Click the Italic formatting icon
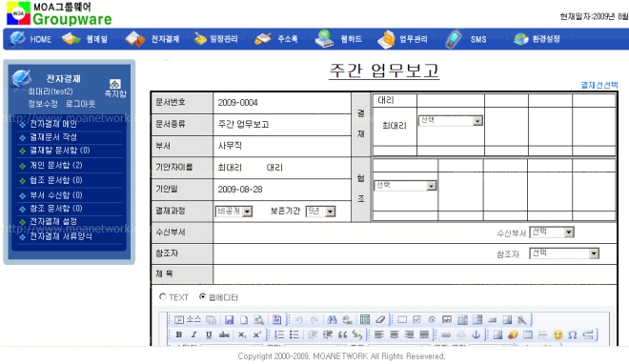Image resolution: width=629 pixels, height=364 pixels. tap(193, 334)
